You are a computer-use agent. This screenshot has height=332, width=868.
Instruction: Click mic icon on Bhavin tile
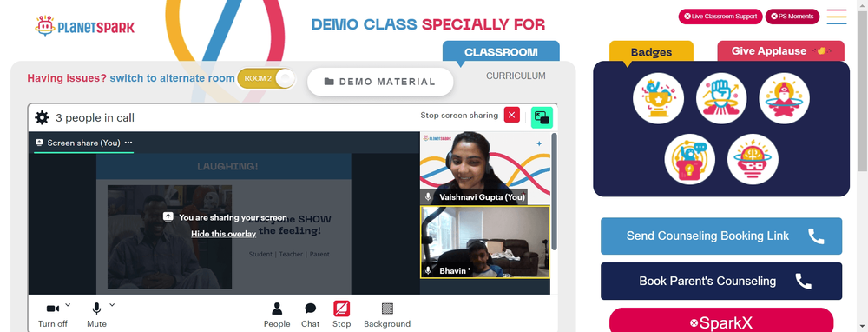(428, 270)
